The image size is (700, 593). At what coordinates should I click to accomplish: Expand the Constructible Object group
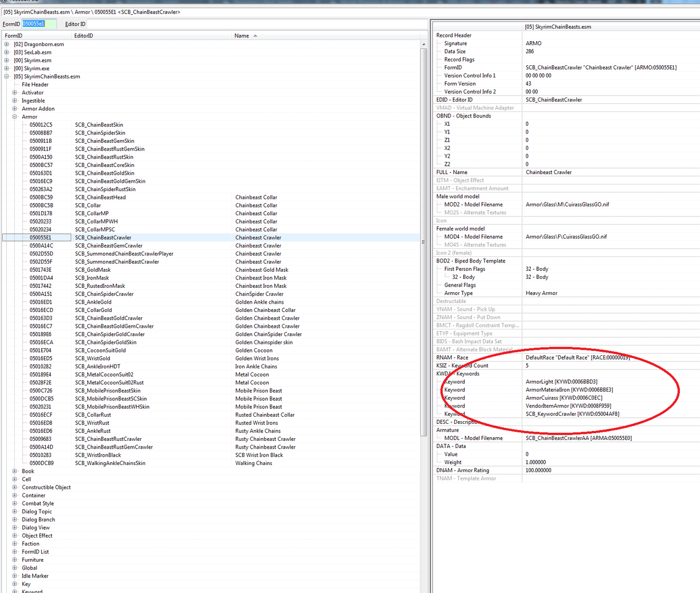point(15,488)
